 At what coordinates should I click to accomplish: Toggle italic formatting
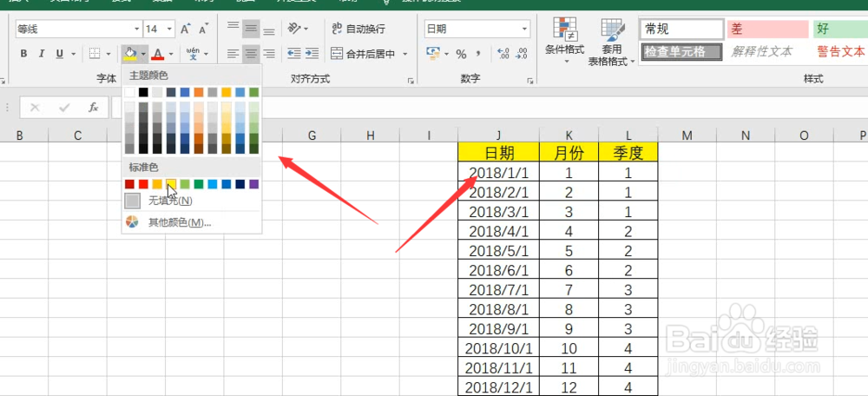(41, 54)
